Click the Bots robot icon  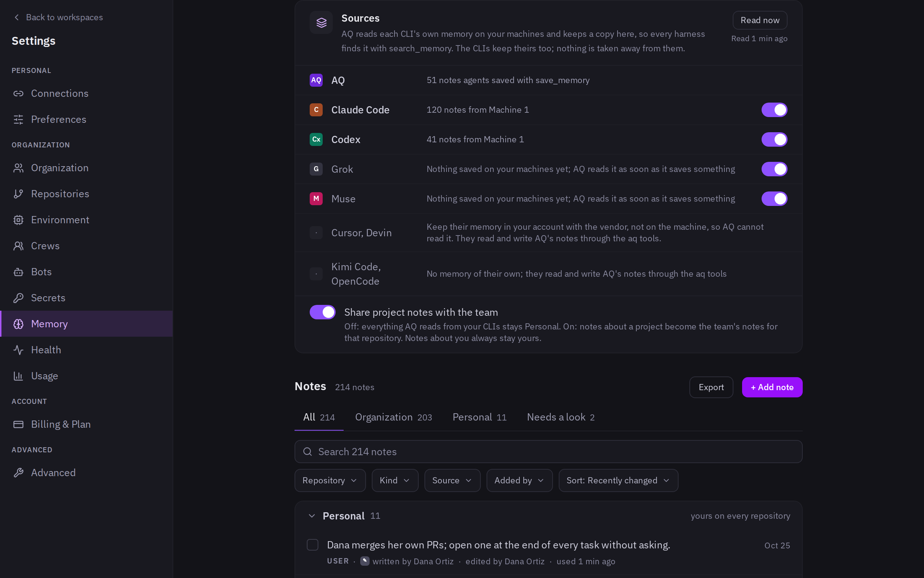tap(18, 272)
